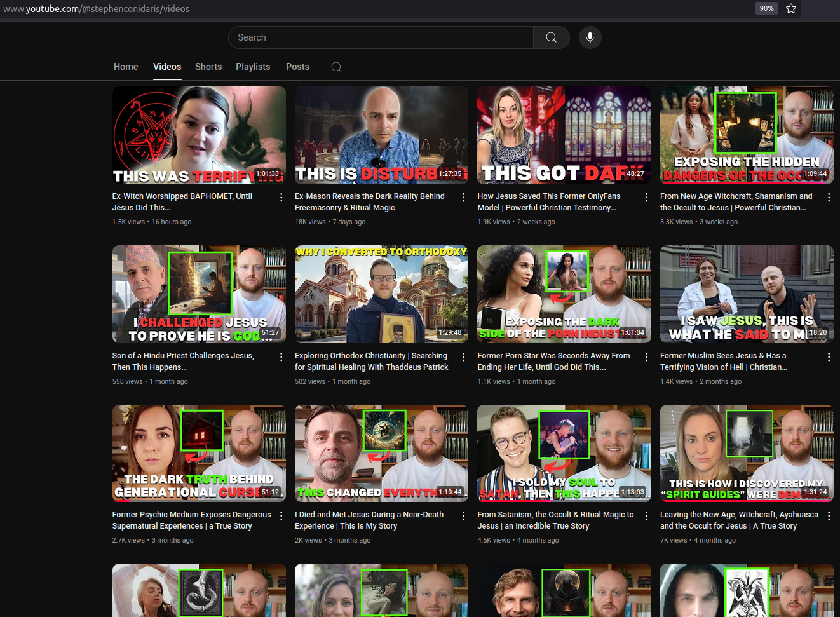
Task: Open the channel search magnifier beside Posts
Action: click(336, 67)
